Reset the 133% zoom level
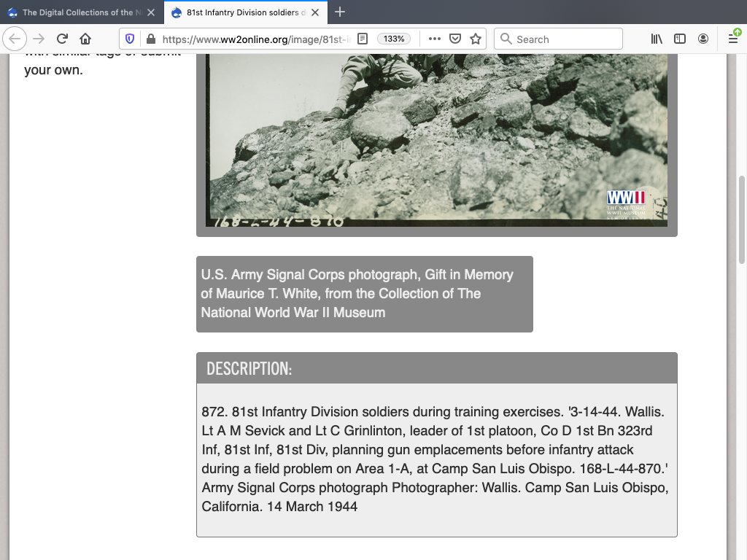 [394, 39]
